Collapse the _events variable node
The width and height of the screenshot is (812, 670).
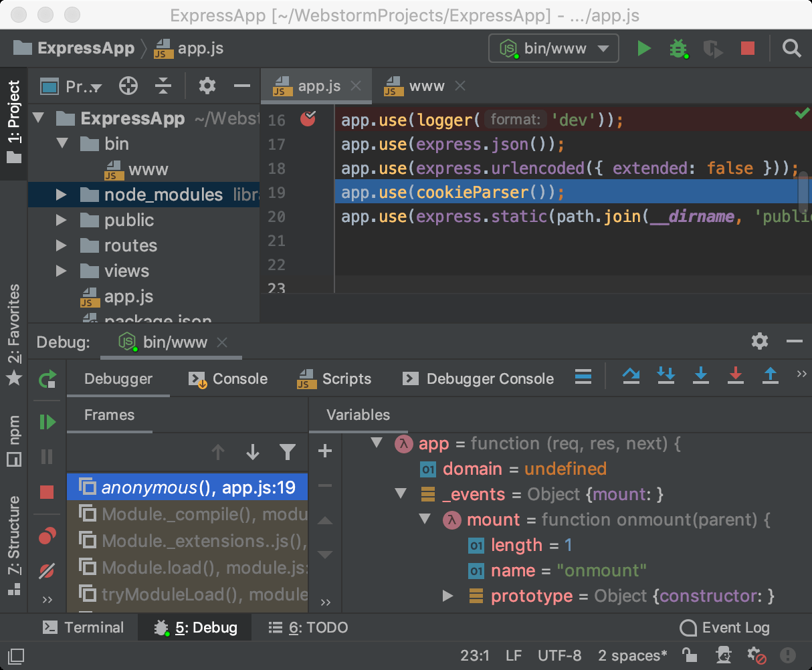[401, 493]
